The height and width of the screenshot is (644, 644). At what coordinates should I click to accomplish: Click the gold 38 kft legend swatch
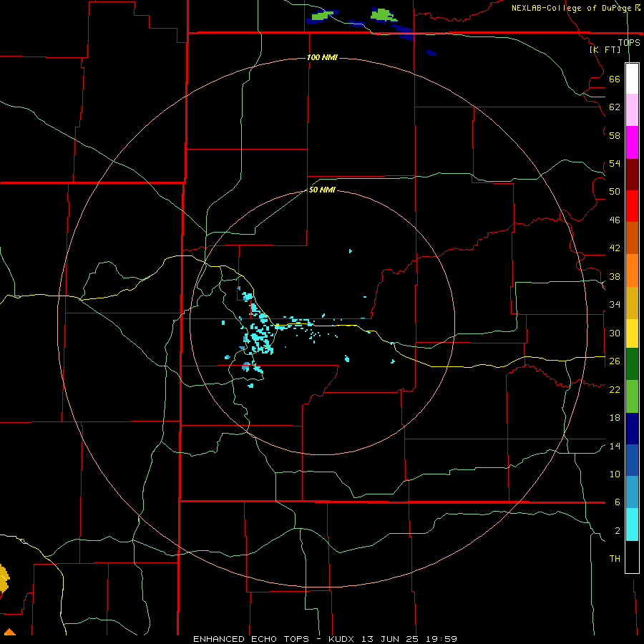pos(632,303)
